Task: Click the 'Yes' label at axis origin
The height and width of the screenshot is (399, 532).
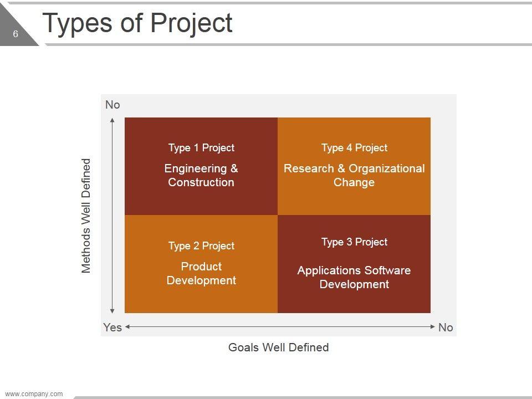Action: pos(112,328)
